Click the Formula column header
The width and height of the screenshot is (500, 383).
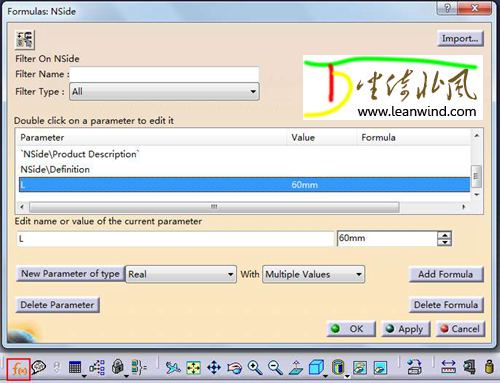coord(414,137)
